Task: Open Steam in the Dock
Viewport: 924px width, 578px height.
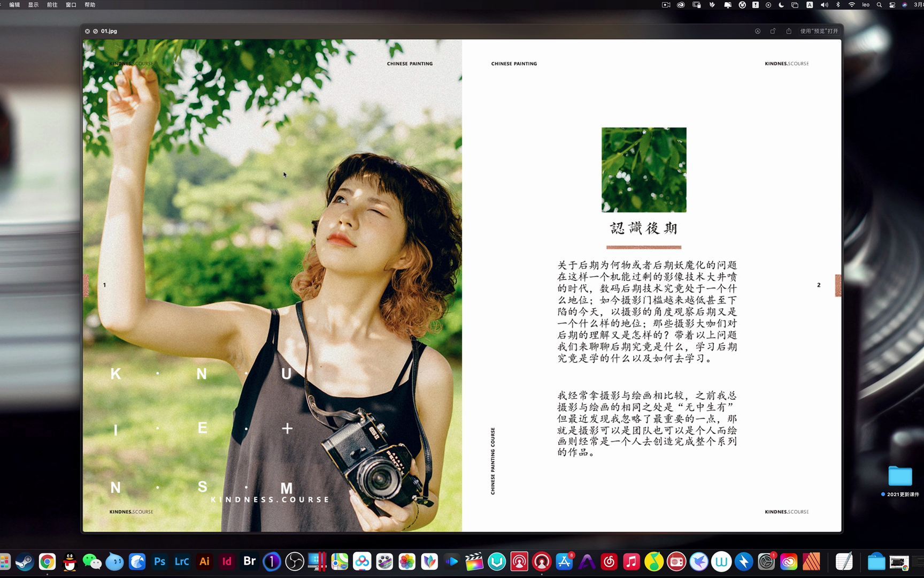Action: point(25,561)
